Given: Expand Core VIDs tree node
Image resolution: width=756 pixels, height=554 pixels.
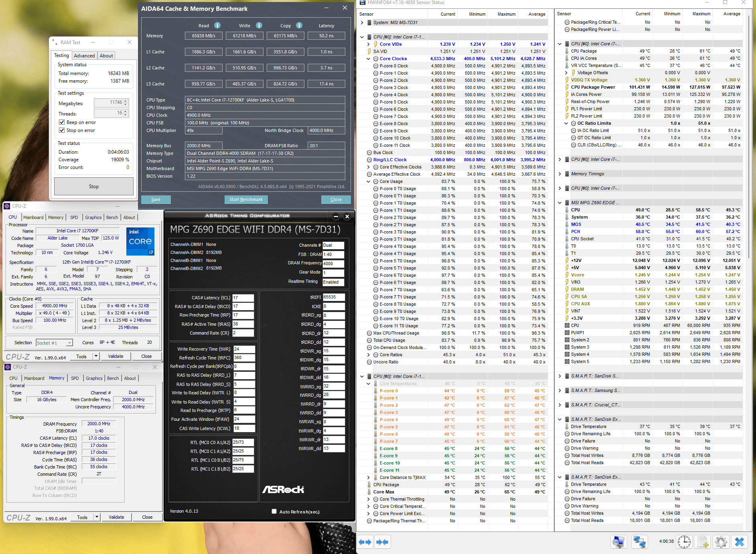Looking at the screenshot, I should (x=368, y=44).
